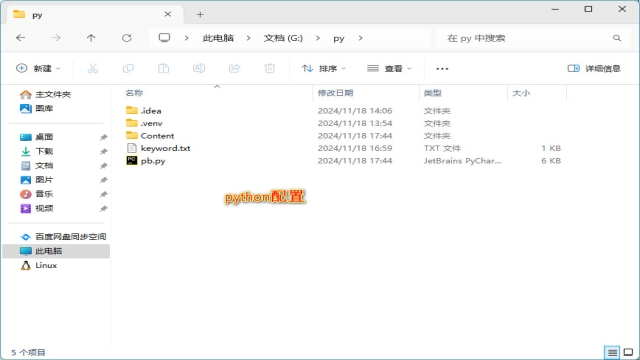
Task: Sort by 类型 column header
Action: click(x=433, y=93)
